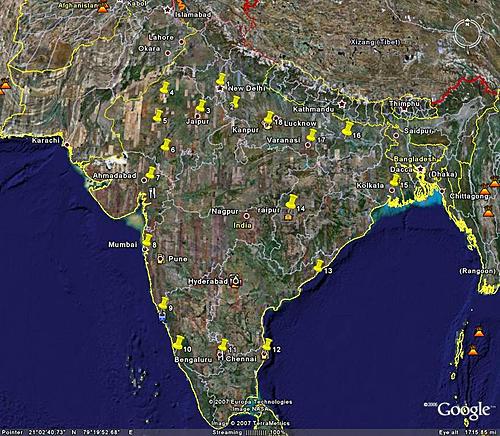Click the lodging icon below Raipur
This screenshot has width=500, height=436.
(288, 217)
